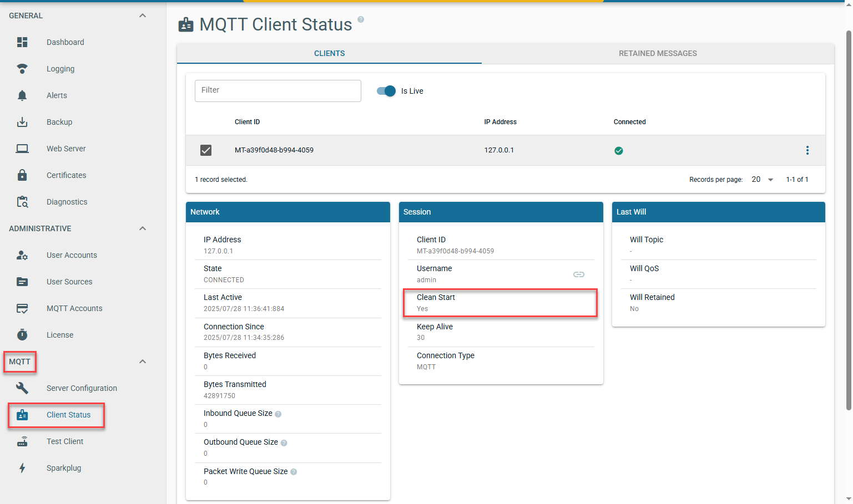This screenshot has width=853, height=504.
Task: Click the Alerts bell icon
Action: tap(22, 95)
